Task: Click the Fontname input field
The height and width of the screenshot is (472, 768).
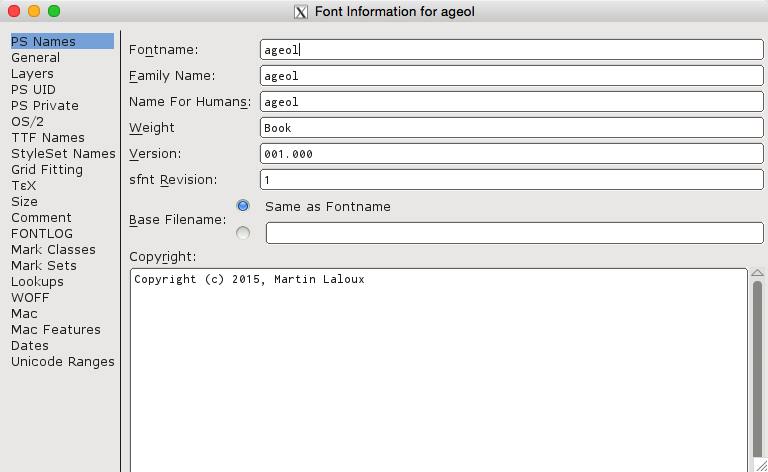Action: (510, 49)
